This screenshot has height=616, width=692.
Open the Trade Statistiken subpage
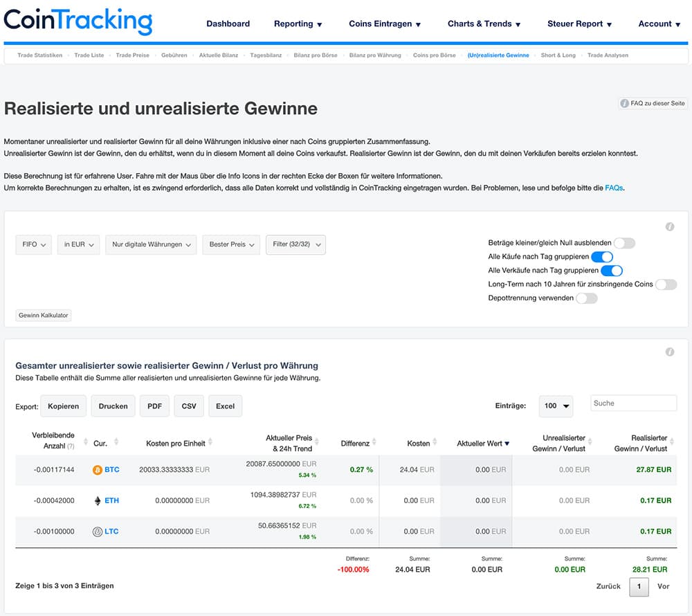(x=39, y=55)
